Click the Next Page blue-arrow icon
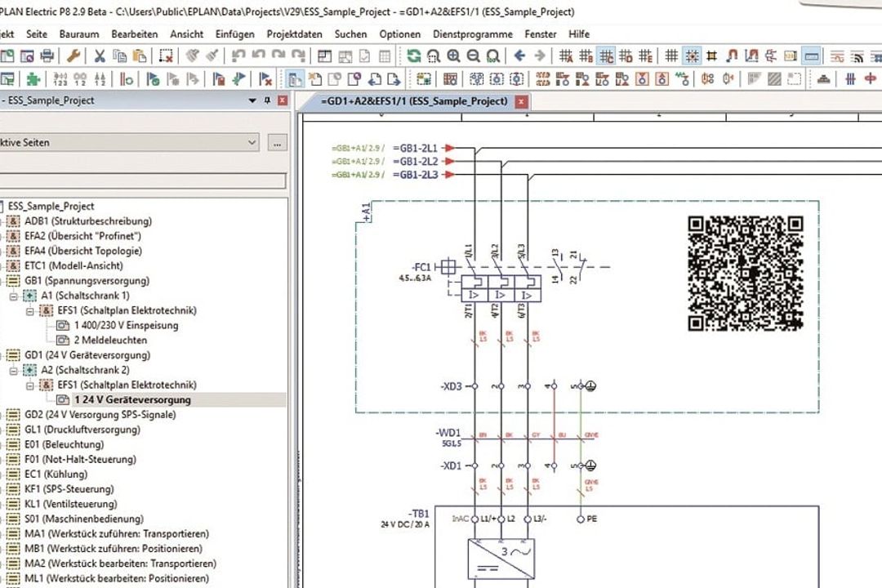882x588 pixels. (394, 78)
